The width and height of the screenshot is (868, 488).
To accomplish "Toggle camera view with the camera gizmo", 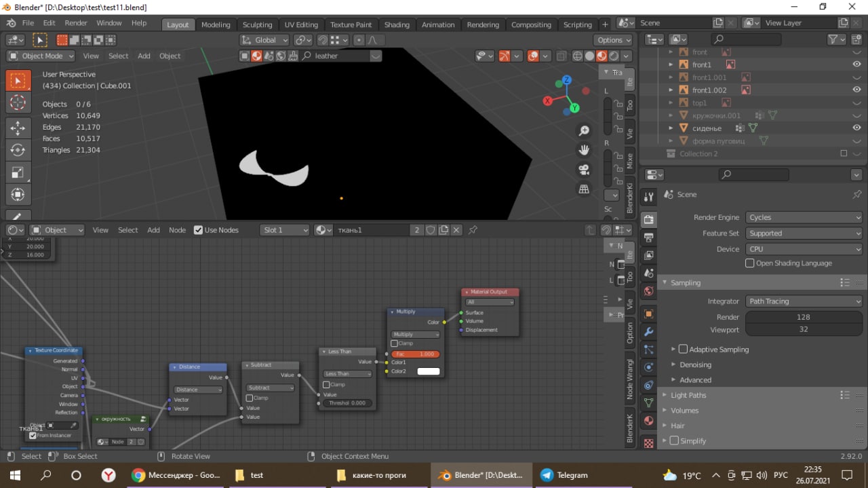I will tap(583, 170).
